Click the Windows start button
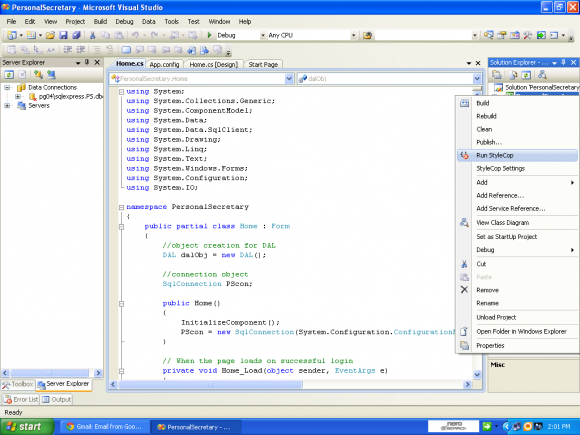The image size is (580, 435). [x=27, y=427]
